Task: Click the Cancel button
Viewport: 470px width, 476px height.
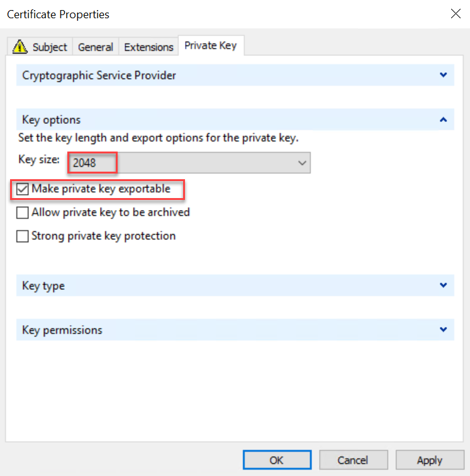Action: click(x=352, y=460)
